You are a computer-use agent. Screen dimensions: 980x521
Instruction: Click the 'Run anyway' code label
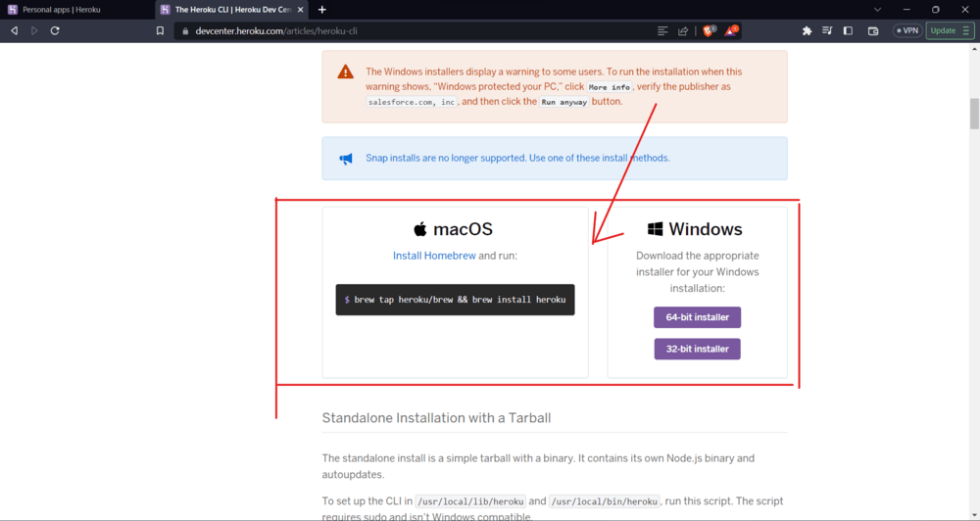[563, 102]
